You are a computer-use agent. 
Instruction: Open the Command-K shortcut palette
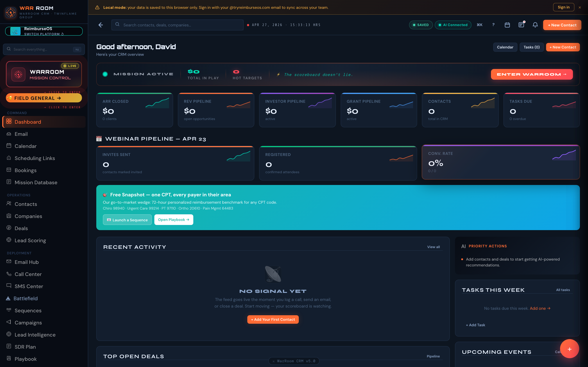479,25
